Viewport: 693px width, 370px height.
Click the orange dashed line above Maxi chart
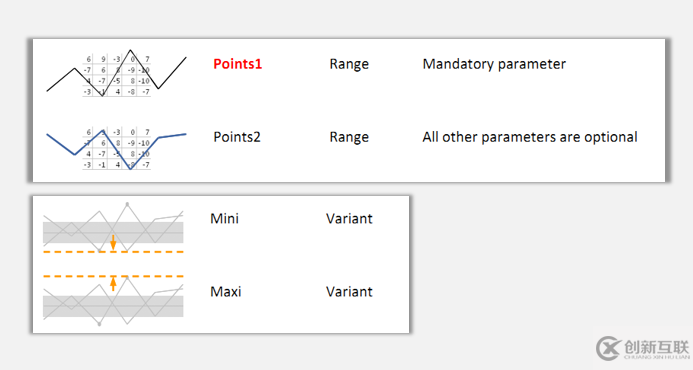[x=113, y=276]
